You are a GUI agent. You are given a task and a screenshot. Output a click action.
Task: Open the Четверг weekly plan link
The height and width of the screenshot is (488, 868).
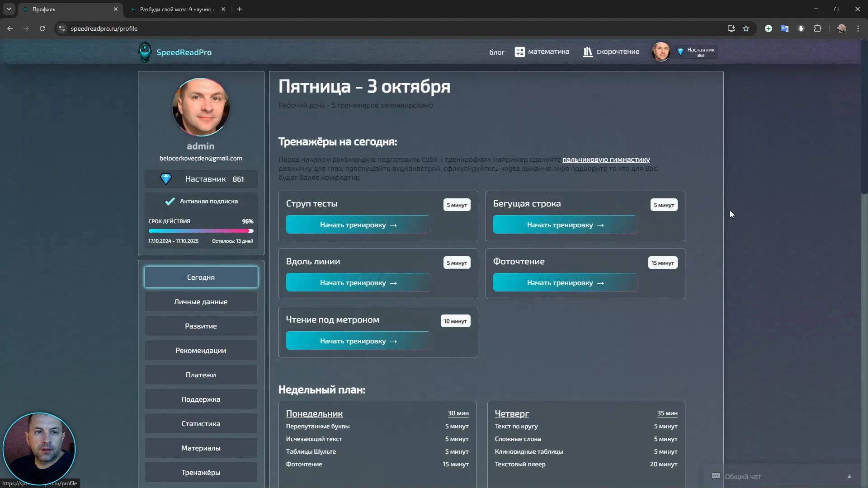[512, 413]
